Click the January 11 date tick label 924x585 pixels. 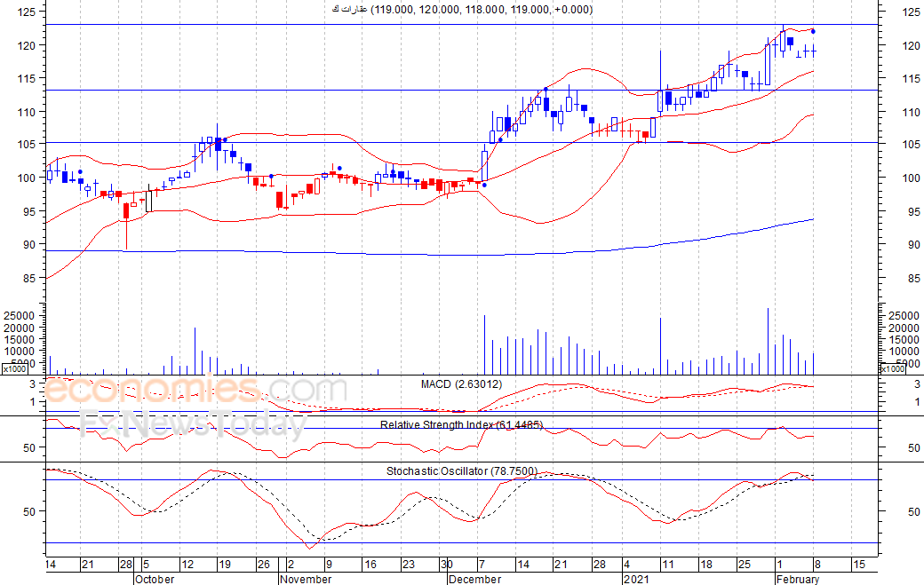point(667,565)
